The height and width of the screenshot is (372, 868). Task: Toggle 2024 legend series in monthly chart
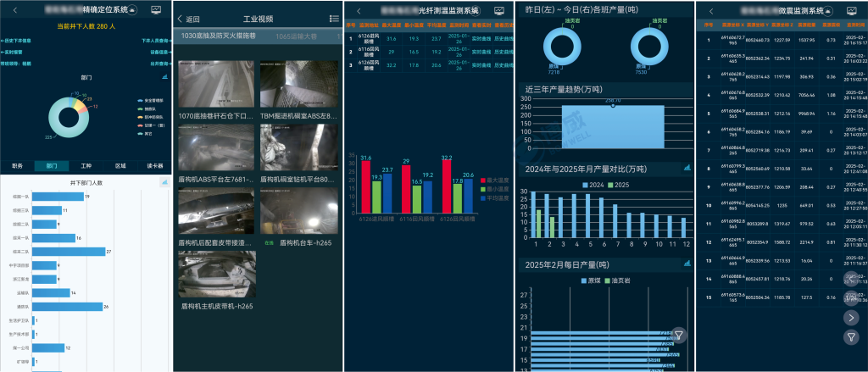click(x=593, y=184)
